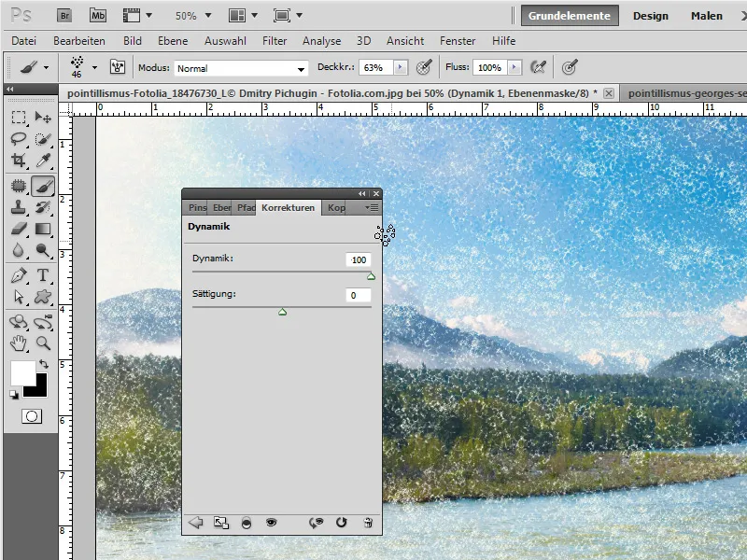Select the Gradient tool
Image resolution: width=747 pixels, height=560 pixels.
coord(43,229)
